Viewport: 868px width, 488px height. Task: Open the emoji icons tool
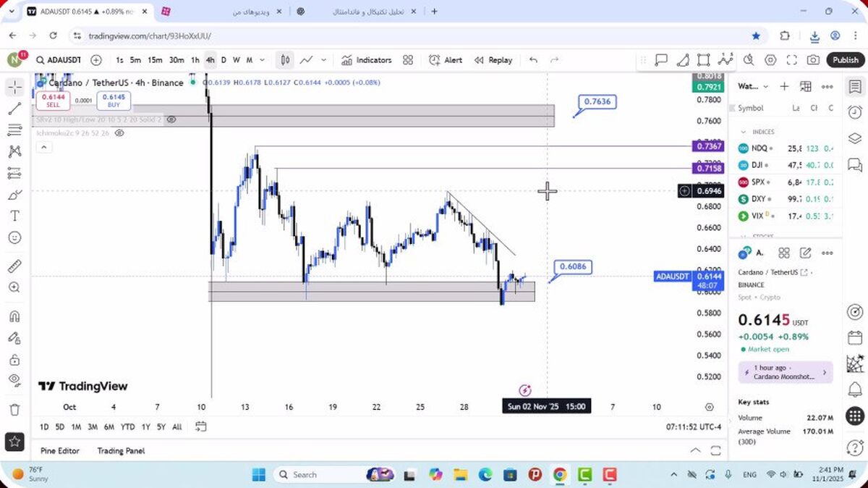click(x=14, y=237)
